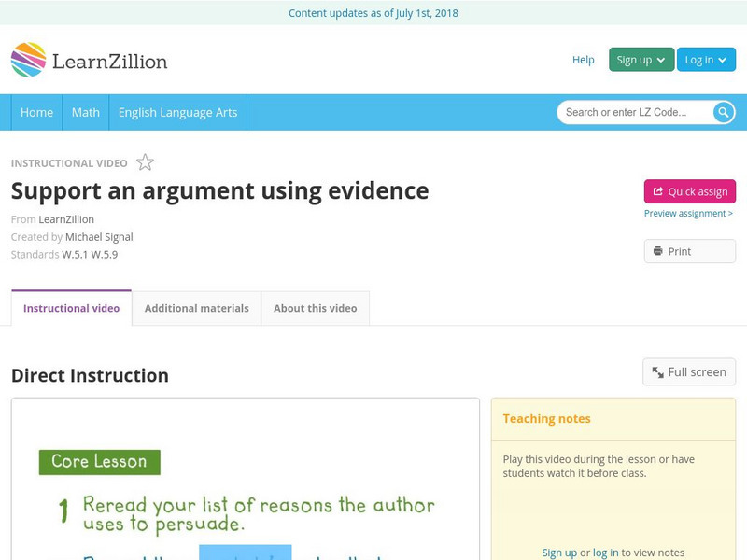747x560 pixels.
Task: Select the search magnifier icon
Action: tap(722, 112)
